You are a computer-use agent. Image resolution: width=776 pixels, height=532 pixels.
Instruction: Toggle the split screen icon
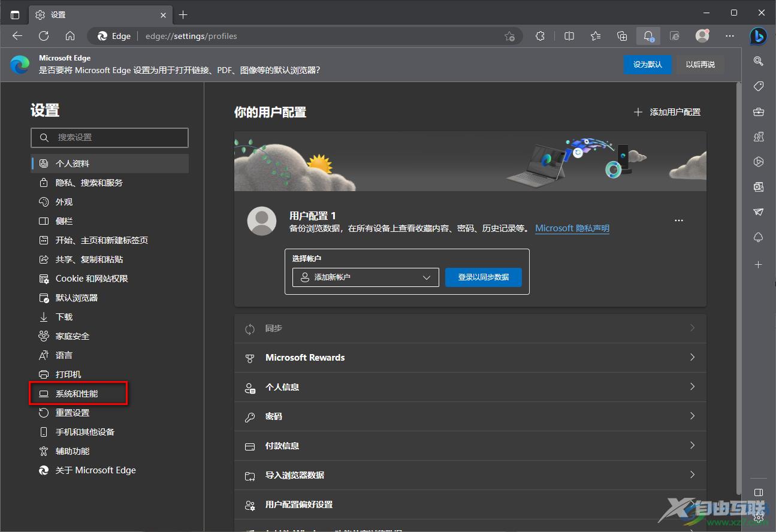[x=569, y=36]
